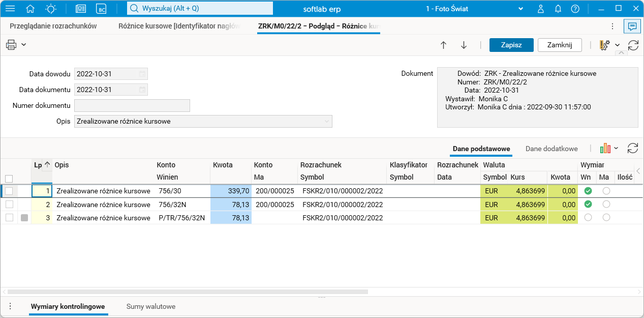Open the notifications bell
Viewport: 644px width, 318px height.
tap(558, 9)
